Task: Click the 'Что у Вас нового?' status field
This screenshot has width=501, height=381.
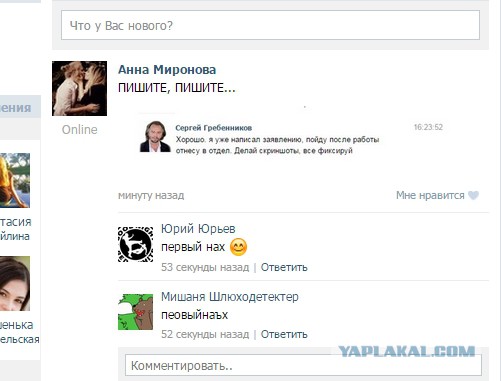Action: (x=270, y=25)
